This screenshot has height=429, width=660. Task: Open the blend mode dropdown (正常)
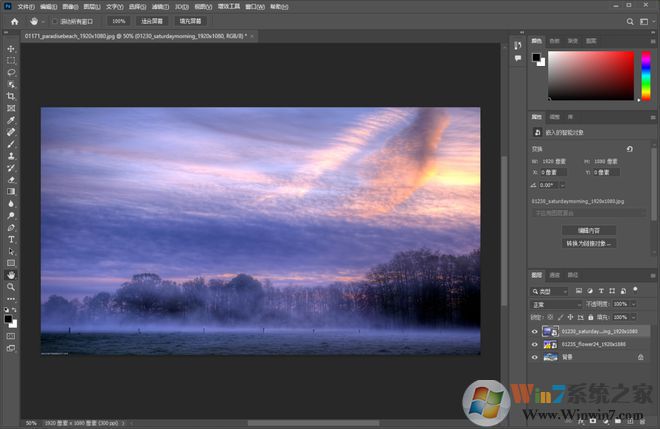(556, 303)
